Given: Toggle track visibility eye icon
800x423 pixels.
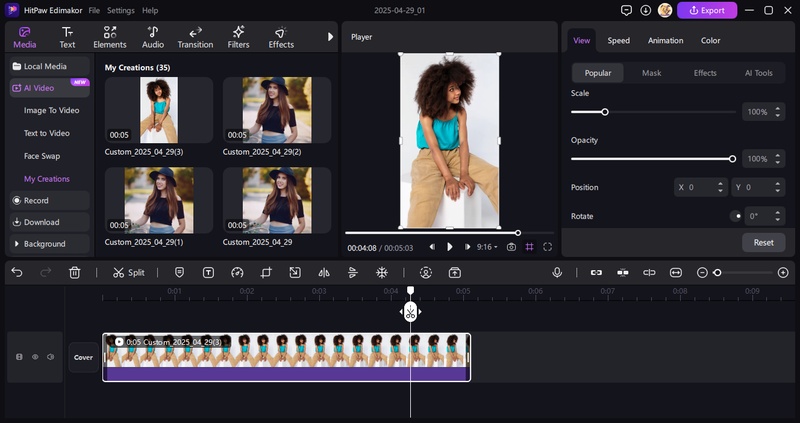Looking at the screenshot, I should (x=35, y=356).
